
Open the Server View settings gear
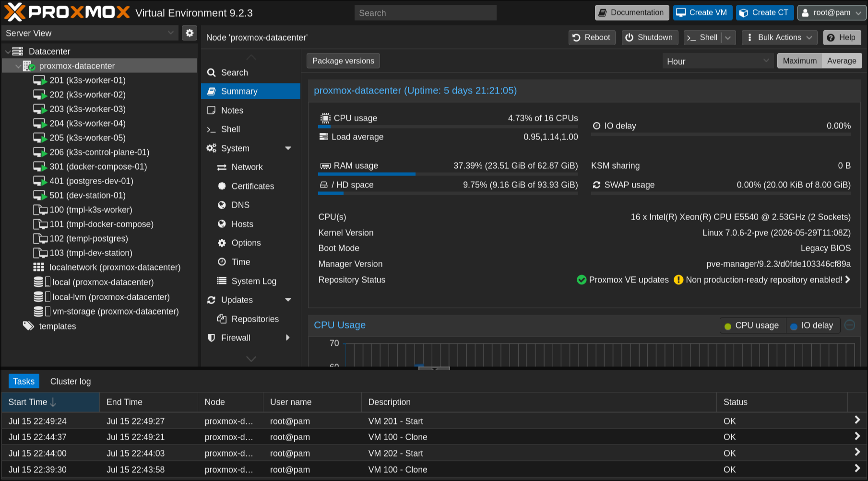tap(190, 33)
